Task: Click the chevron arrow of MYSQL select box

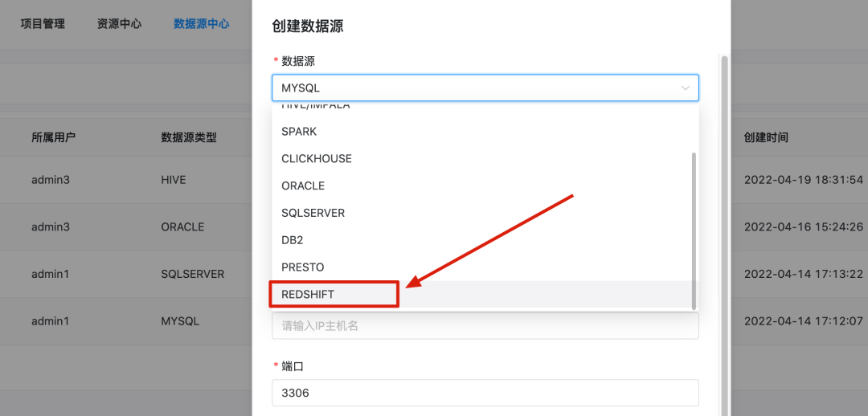Action: (685, 88)
